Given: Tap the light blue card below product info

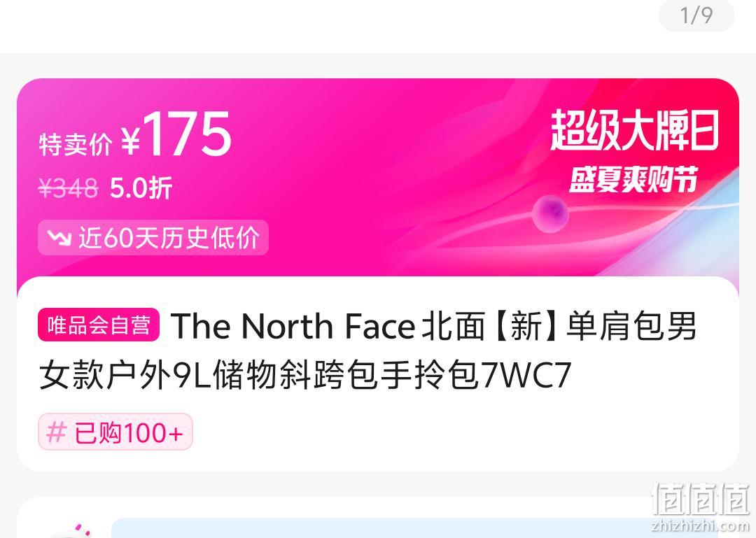Looking at the screenshot, I should (414, 528).
